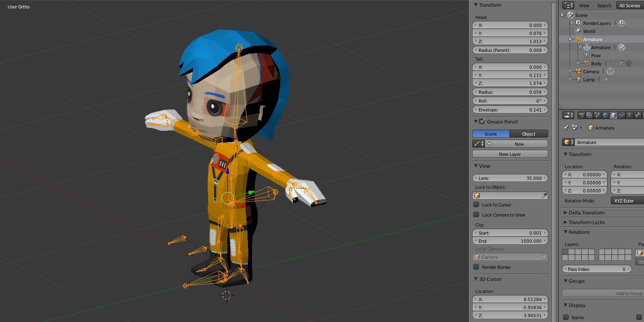
Task: Switch to Object properties cube icon
Action: [613, 115]
